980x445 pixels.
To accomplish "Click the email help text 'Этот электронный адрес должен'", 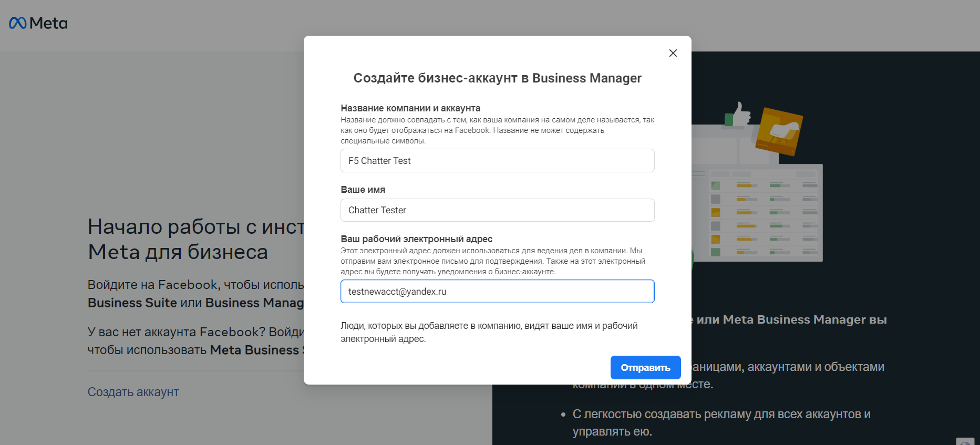I will coord(493,261).
